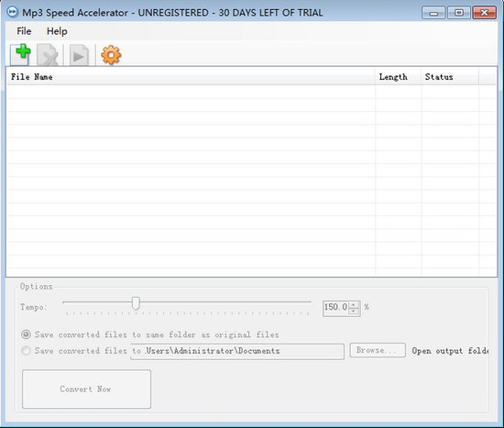Click the tempo percentage value field
Image resolution: width=504 pixels, height=428 pixels.
(x=336, y=308)
